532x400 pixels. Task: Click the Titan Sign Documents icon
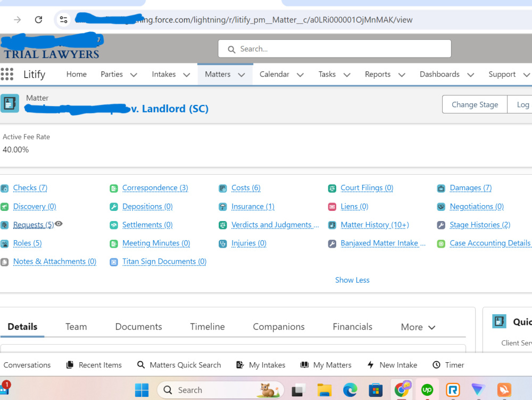(114, 262)
